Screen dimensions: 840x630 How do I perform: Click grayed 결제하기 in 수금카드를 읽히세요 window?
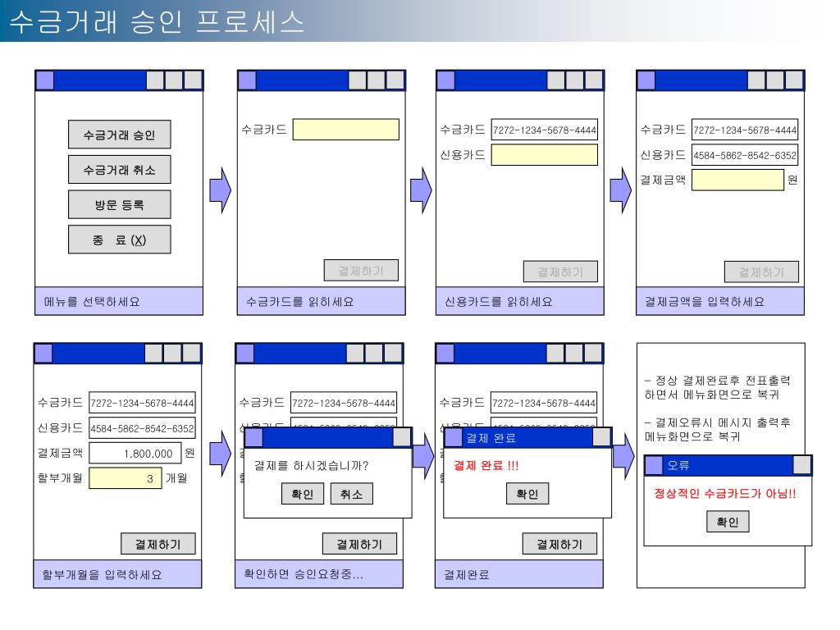coord(361,271)
